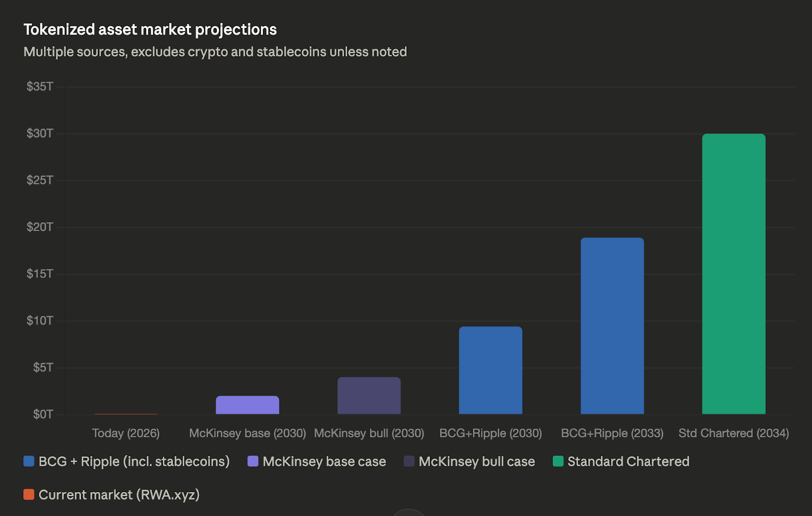Toggle the 'McKinsey bull case' legend label
This screenshot has width=812, height=516.
pos(477,461)
